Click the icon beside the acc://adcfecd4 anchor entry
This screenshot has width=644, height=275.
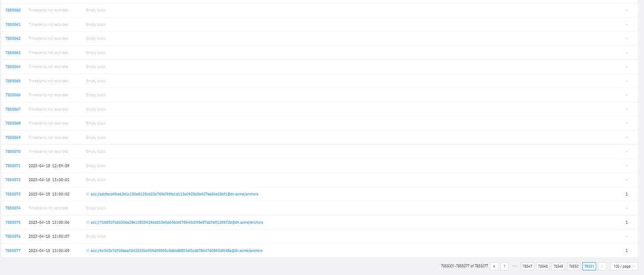click(x=88, y=194)
